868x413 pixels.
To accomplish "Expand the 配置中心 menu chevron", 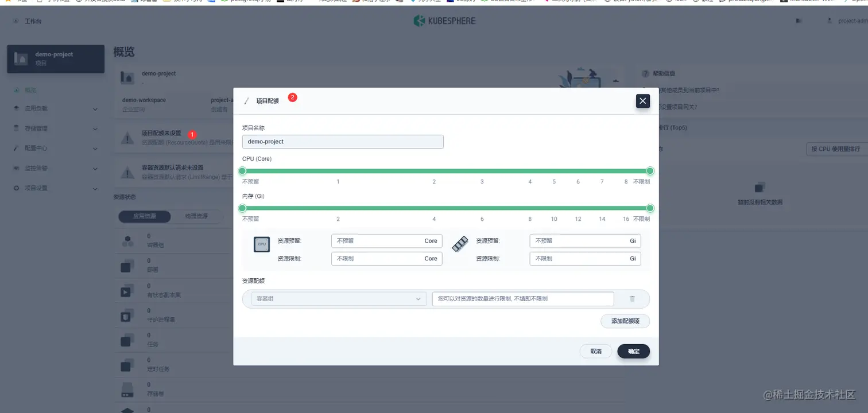I will [x=95, y=148].
